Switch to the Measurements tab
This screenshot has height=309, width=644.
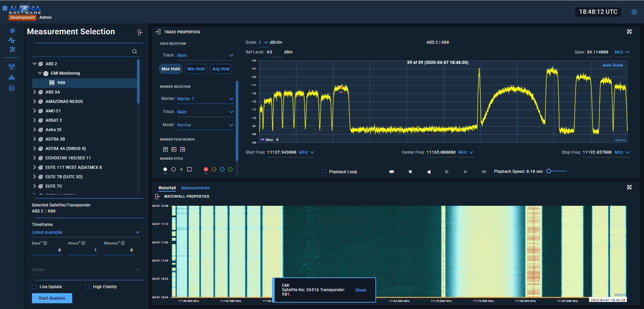point(195,188)
